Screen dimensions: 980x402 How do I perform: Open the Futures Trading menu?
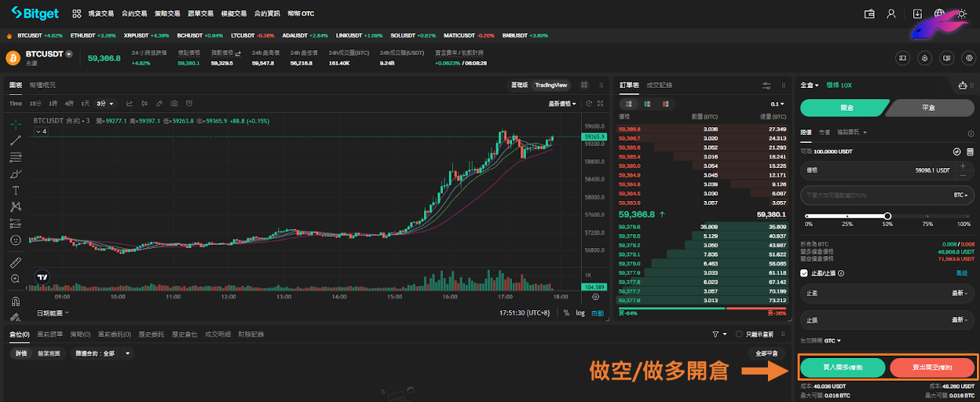pyautogui.click(x=134, y=13)
